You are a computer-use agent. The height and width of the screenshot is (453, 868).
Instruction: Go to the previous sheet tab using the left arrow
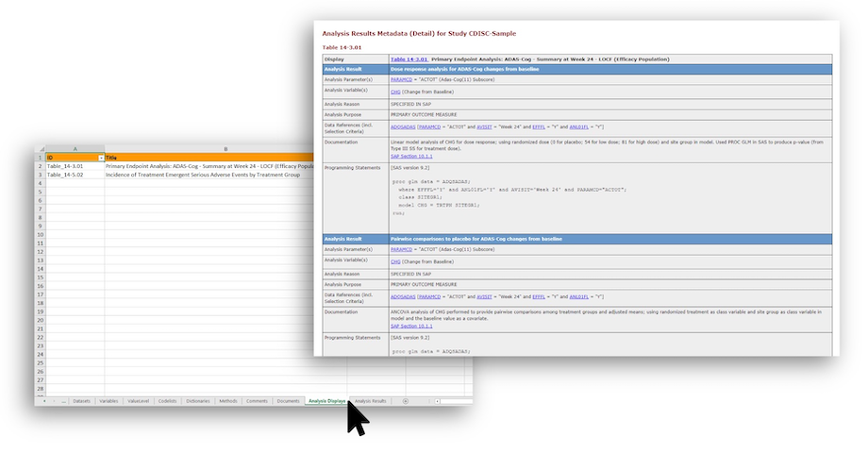click(46, 401)
